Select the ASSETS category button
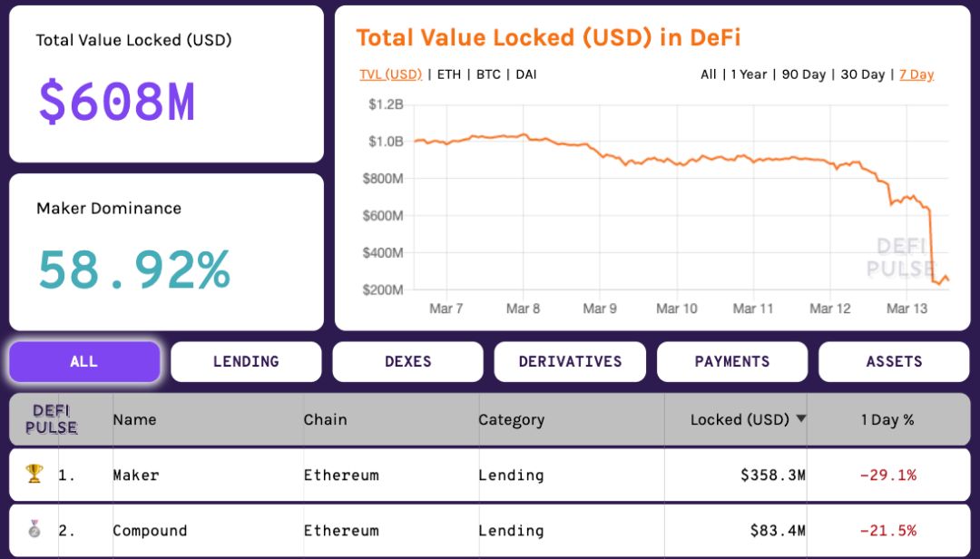Screen dimensions: 980x559 [894, 361]
